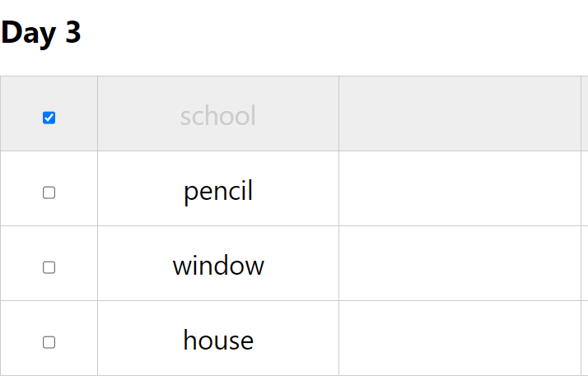Focus the blank cell after house
This screenshot has width=588, height=380.
[460, 338]
